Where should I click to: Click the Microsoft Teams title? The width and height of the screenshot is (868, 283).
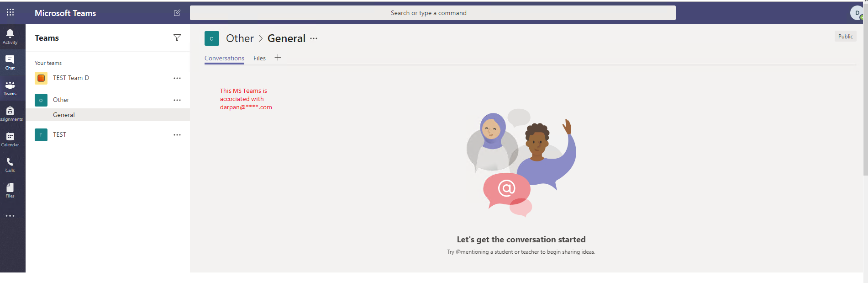65,13
